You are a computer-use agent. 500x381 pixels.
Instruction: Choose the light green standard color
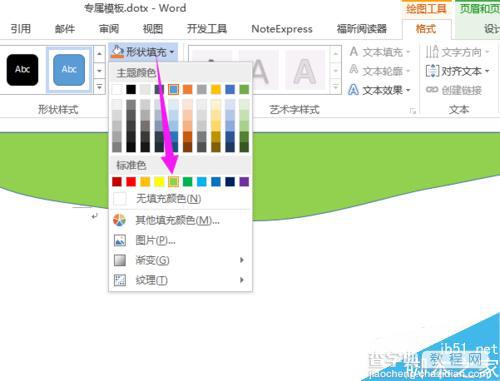click(173, 182)
